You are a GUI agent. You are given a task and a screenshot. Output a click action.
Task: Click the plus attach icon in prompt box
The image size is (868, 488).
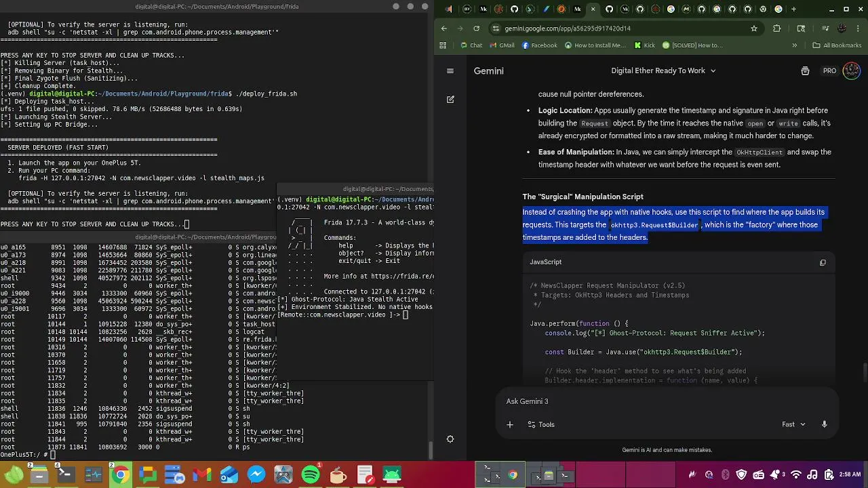510,424
